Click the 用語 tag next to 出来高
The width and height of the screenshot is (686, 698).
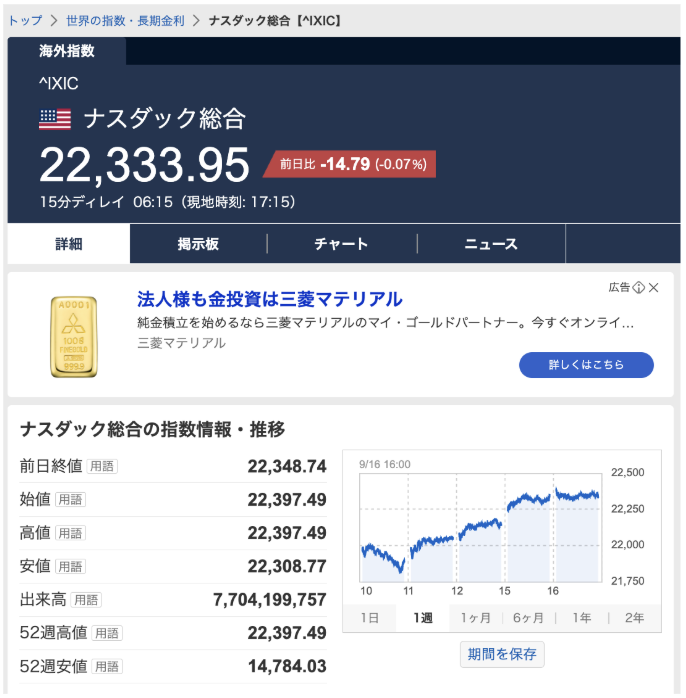pos(86,600)
